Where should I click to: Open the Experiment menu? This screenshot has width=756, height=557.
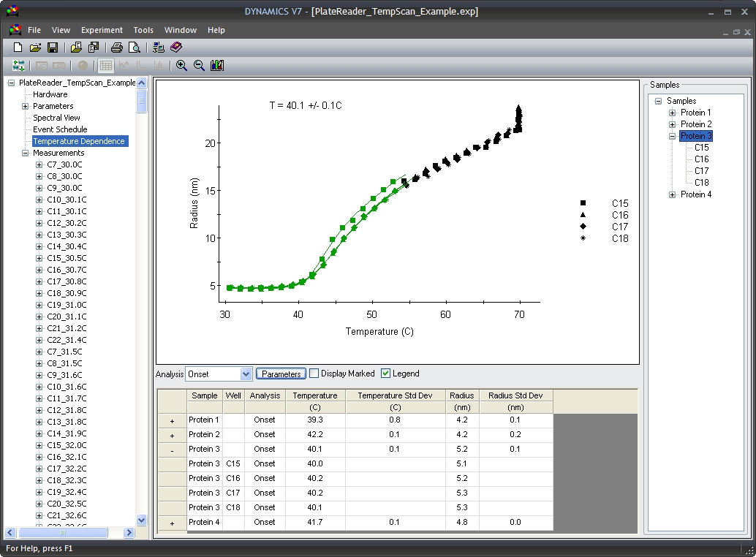(102, 30)
